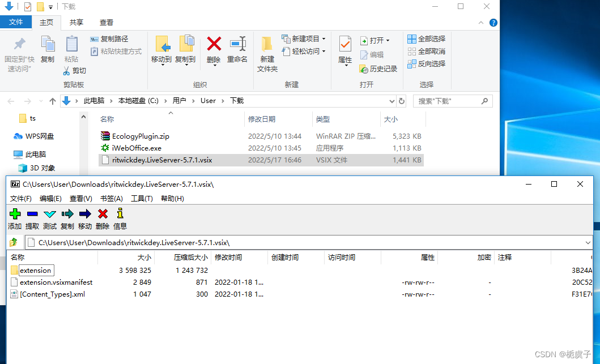Click Copy path (复制路径) in ribbon
The width and height of the screenshot is (600, 364).
109,39
